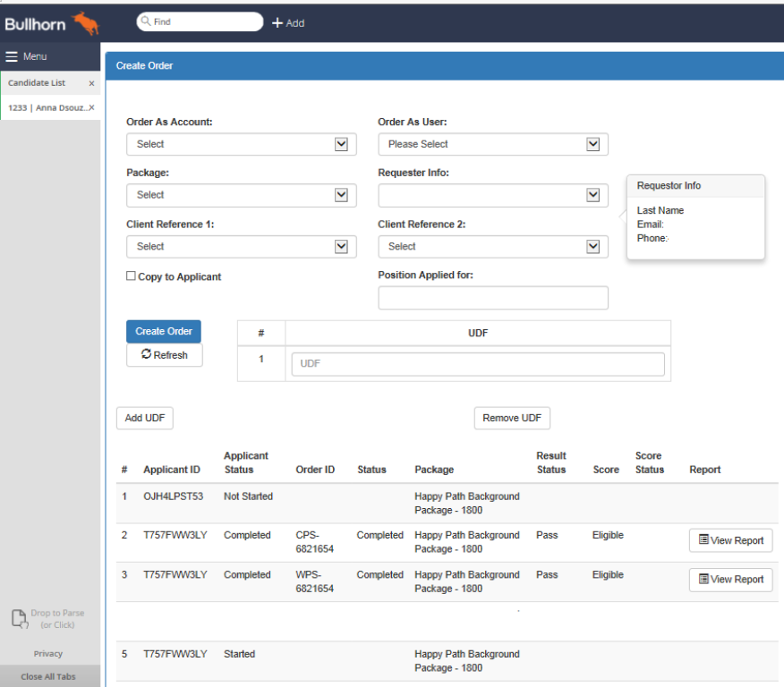
Task: View Report for order CPS-6821654
Action: [730, 540]
